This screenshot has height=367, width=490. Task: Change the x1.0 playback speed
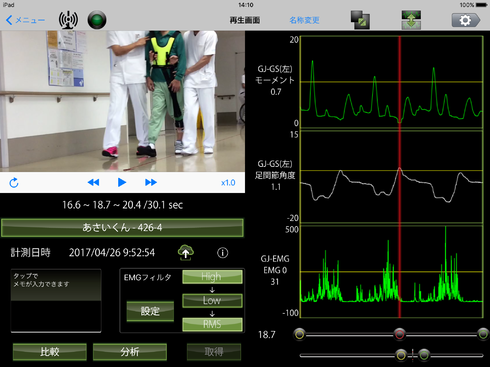228,183
